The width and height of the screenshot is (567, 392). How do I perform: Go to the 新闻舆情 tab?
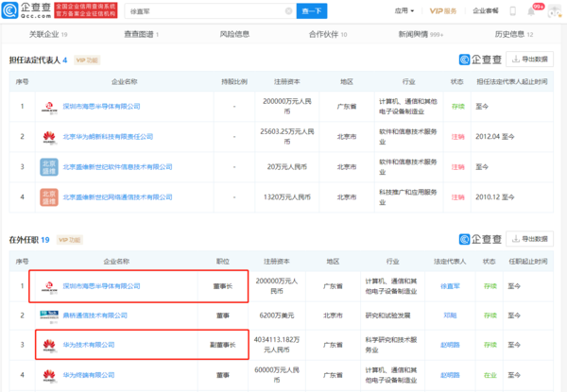[x=421, y=34]
